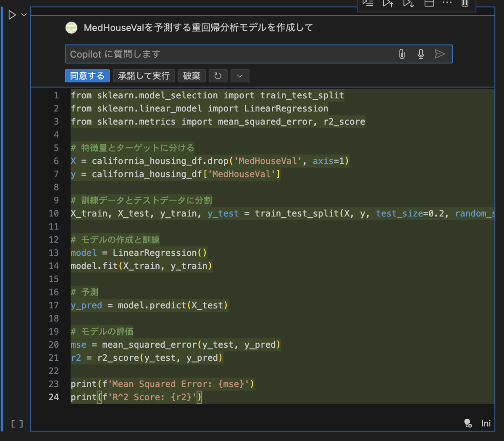Click 'model' variable on line 13
The width and height of the screenshot is (504, 441).
coord(84,253)
